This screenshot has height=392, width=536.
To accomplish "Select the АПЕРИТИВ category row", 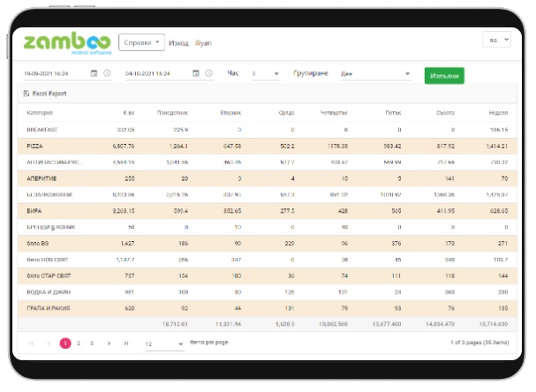I will tap(267, 178).
